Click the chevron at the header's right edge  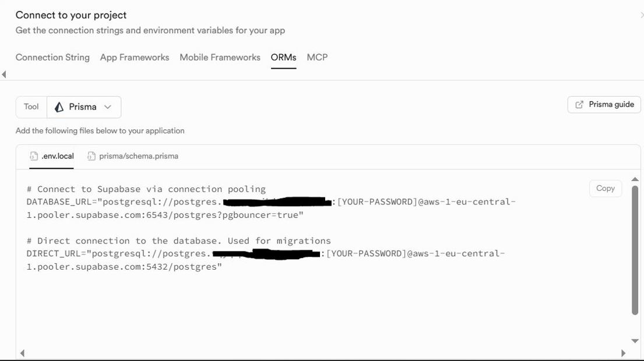click(x=641, y=15)
